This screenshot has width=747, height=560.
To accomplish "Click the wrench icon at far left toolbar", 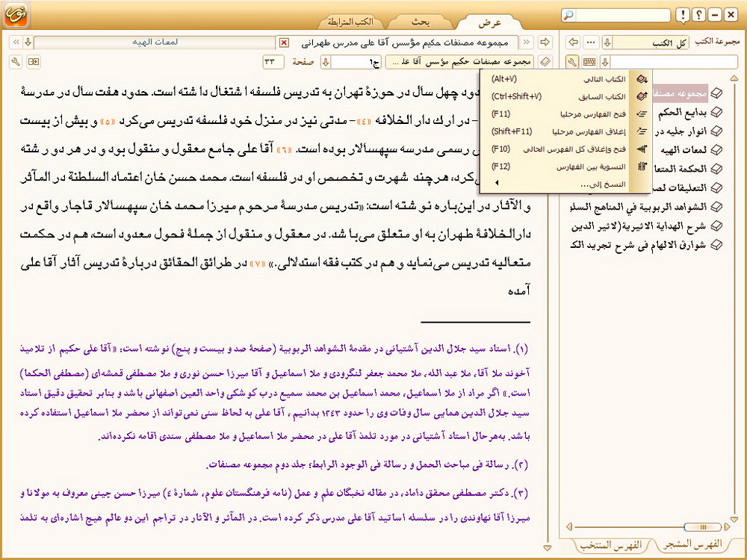I will pos(16,62).
